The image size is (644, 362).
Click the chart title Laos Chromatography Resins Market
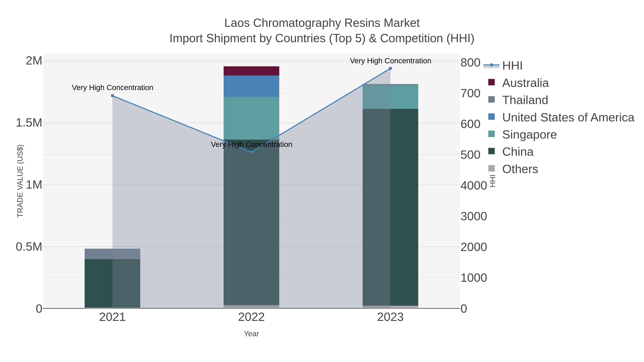(322, 23)
